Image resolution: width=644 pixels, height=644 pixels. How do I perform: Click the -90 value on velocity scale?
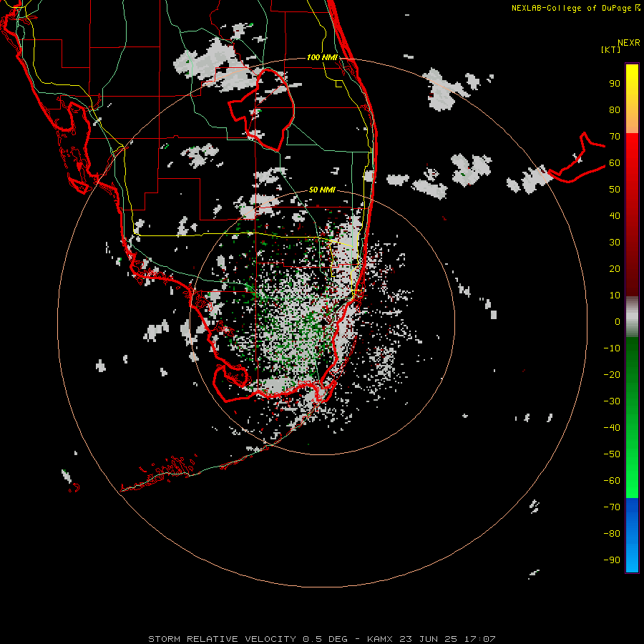point(612,560)
